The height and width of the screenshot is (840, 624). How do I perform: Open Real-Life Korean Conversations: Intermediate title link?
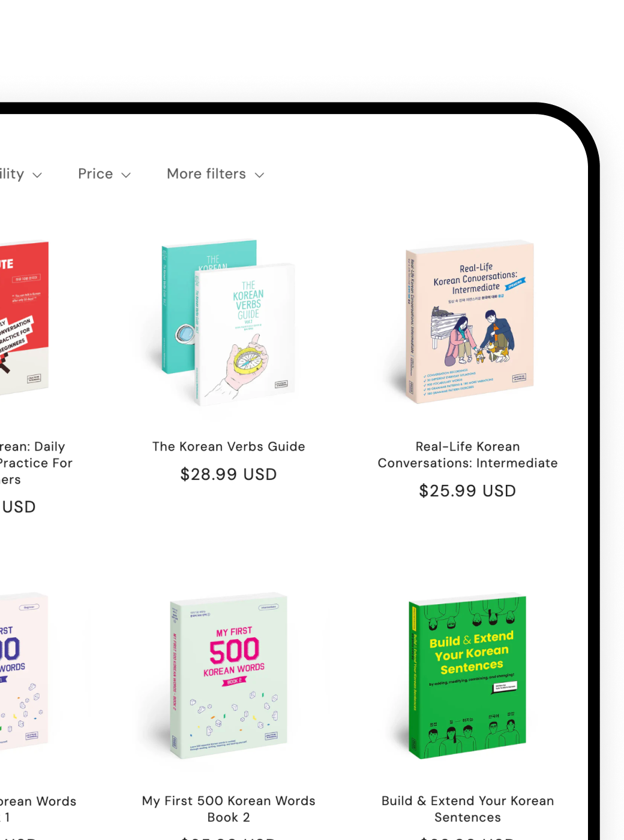(468, 455)
